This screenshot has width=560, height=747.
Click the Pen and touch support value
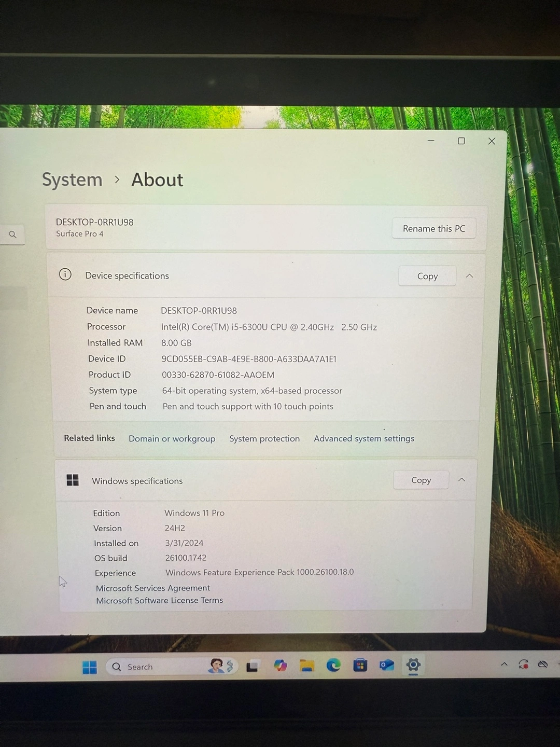coord(248,407)
